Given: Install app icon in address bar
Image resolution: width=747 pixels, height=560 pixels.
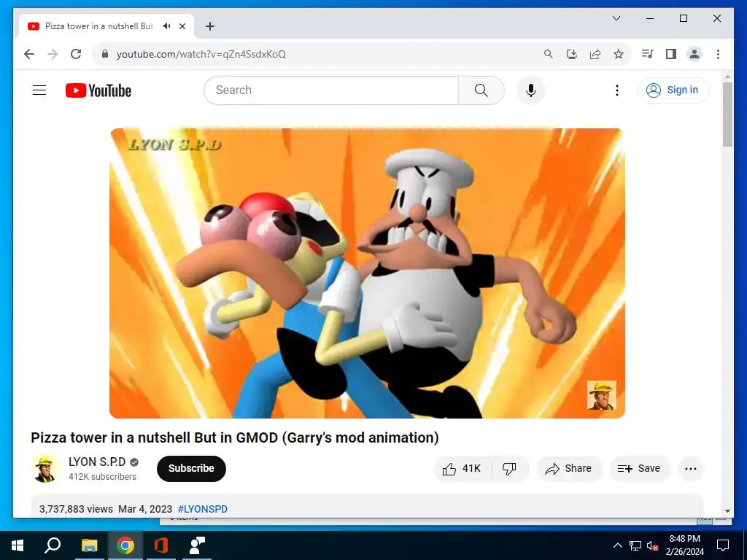Looking at the screenshot, I should (x=572, y=54).
